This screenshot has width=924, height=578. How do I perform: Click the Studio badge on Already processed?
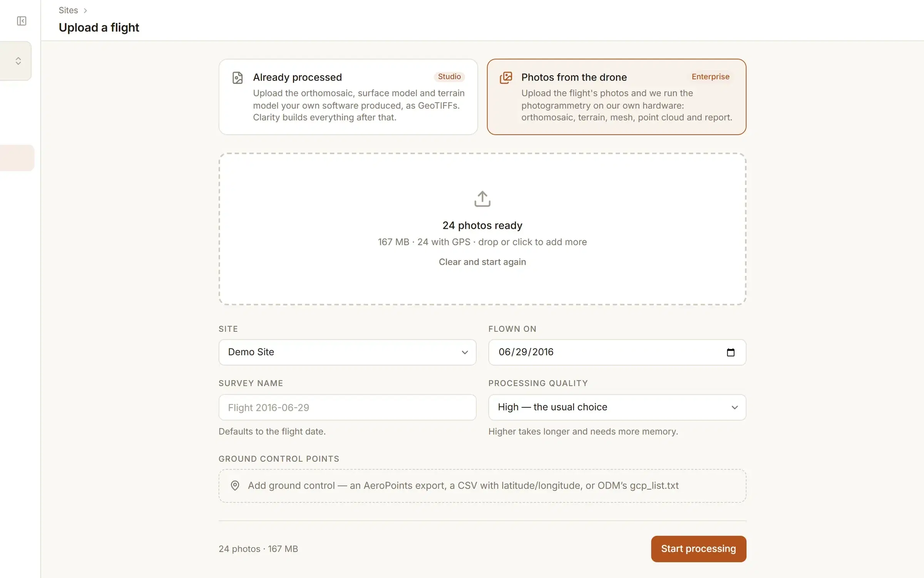tap(449, 77)
